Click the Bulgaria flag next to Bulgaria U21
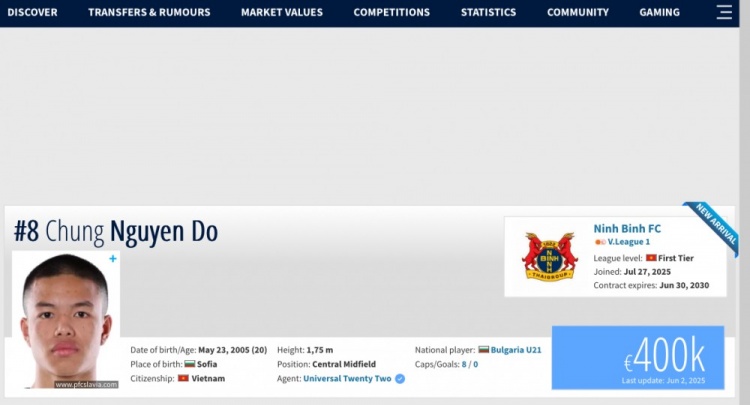Screen dimensions: 750x405 [x=484, y=350]
